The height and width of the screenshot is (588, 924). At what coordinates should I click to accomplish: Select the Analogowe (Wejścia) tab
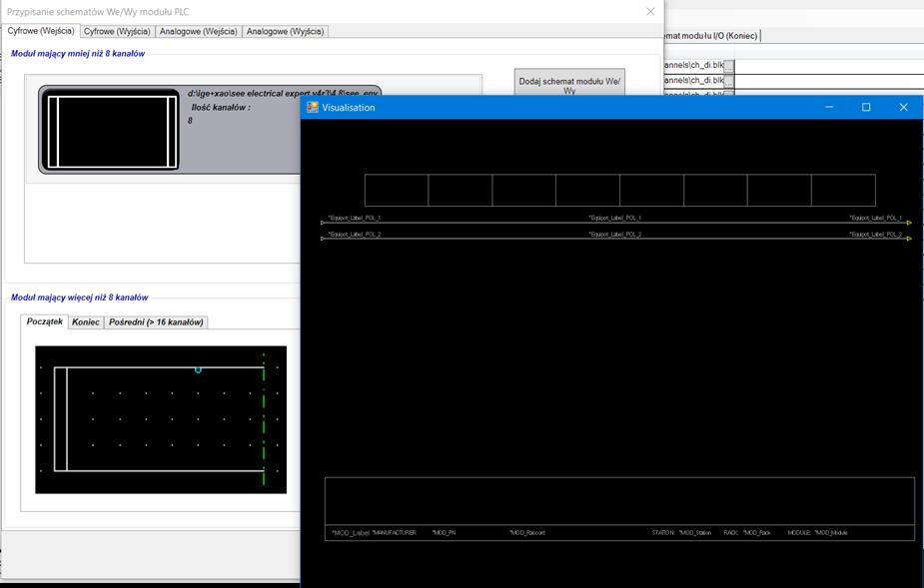coord(198,31)
